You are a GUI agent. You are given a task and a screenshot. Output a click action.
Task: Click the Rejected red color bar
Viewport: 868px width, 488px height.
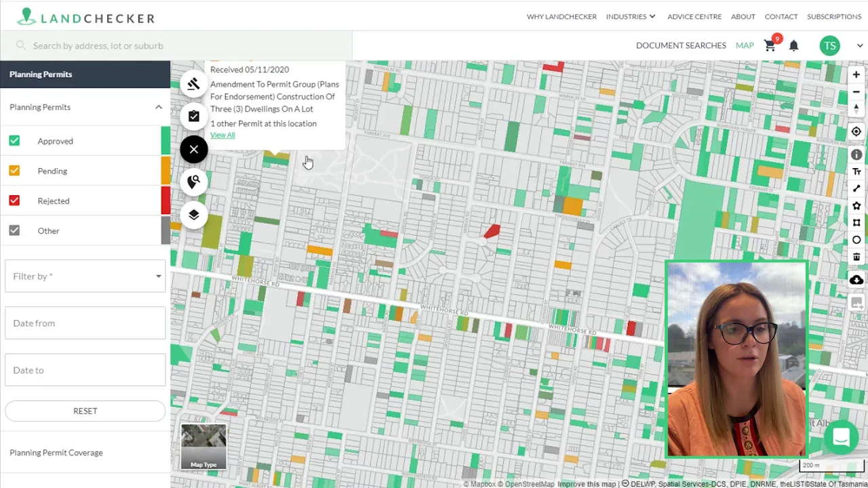point(165,201)
